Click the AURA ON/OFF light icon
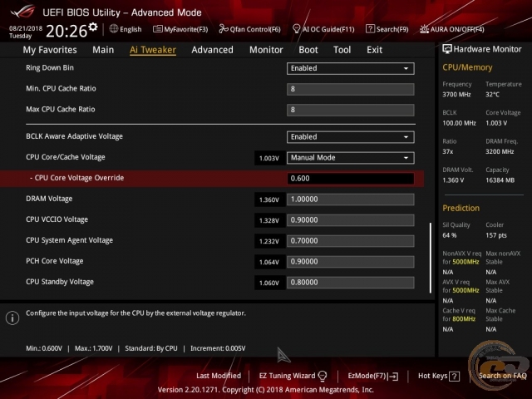This screenshot has width=532, height=399. pos(424,29)
